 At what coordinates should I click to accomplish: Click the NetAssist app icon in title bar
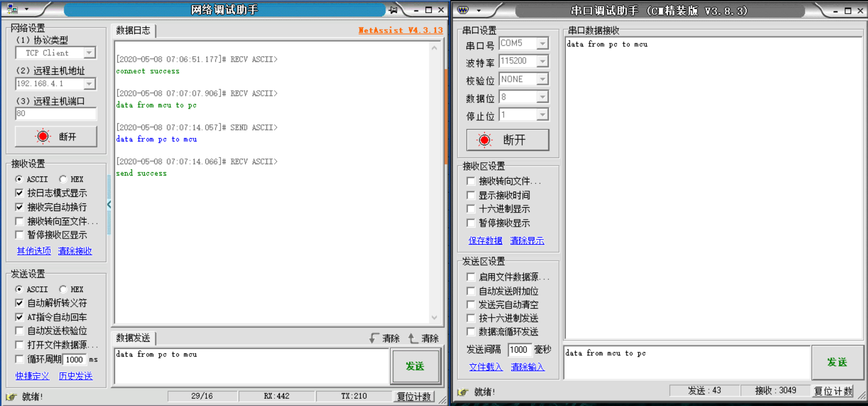tap(13, 9)
